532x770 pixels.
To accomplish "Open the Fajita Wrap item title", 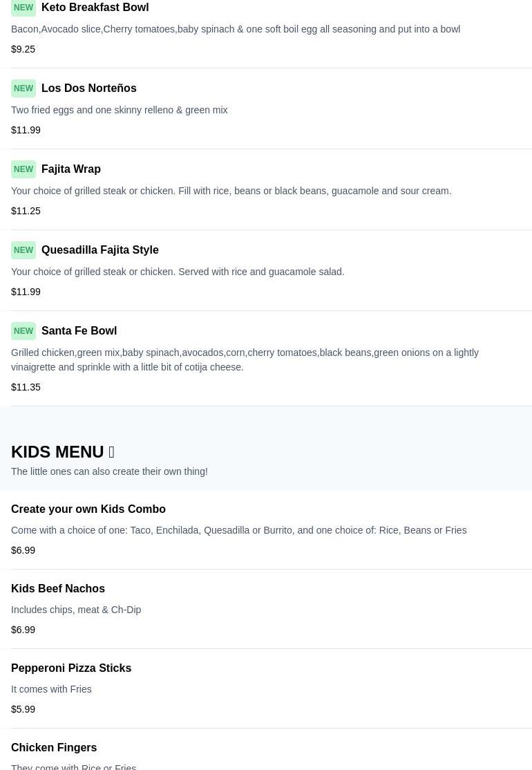I will click(70, 169).
